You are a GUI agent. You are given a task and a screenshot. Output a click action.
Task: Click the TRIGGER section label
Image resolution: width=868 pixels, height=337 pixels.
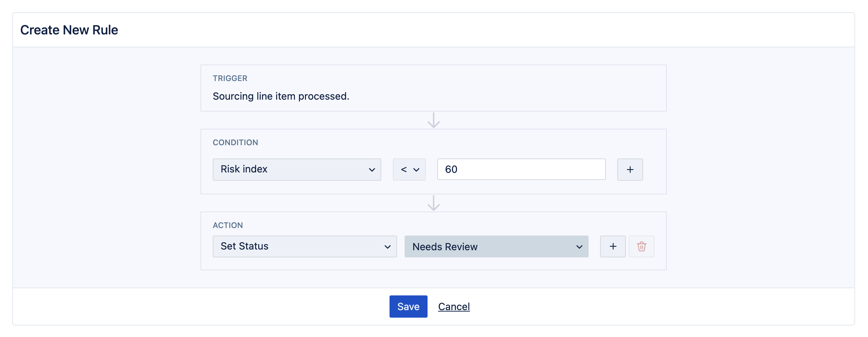click(x=230, y=78)
